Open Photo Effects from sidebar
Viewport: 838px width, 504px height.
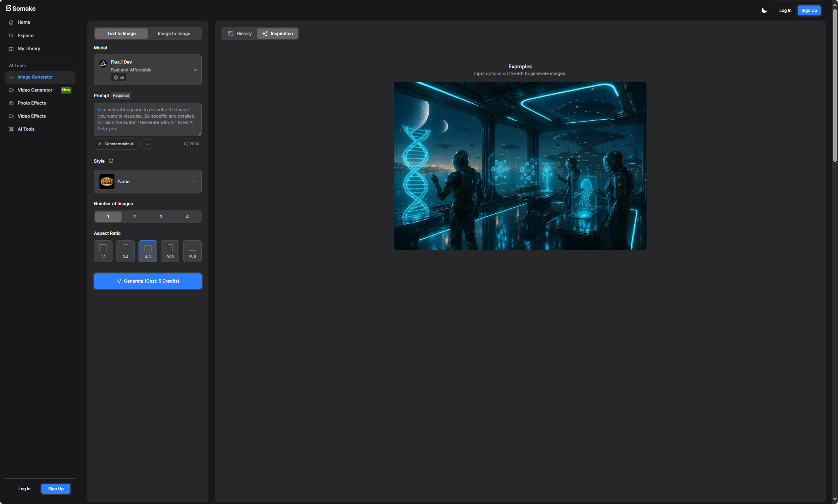32,103
